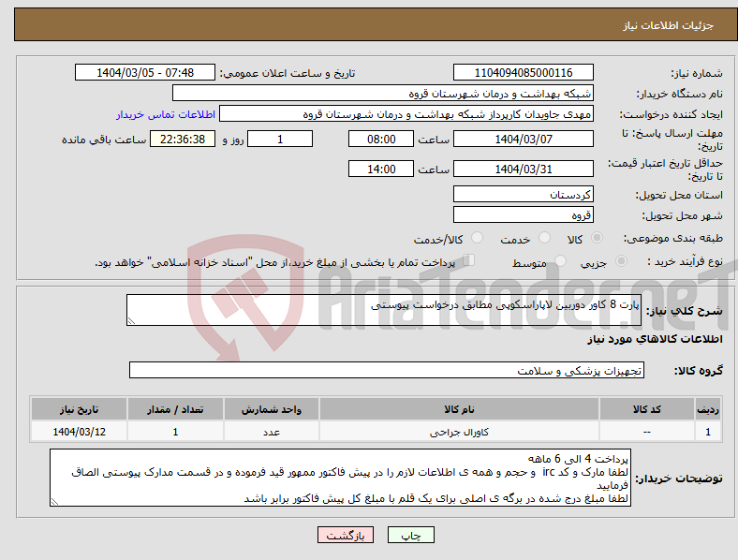Image resolution: width=738 pixels, height=560 pixels.
Task: Click the چاپ (Print) button
Action: (x=410, y=535)
